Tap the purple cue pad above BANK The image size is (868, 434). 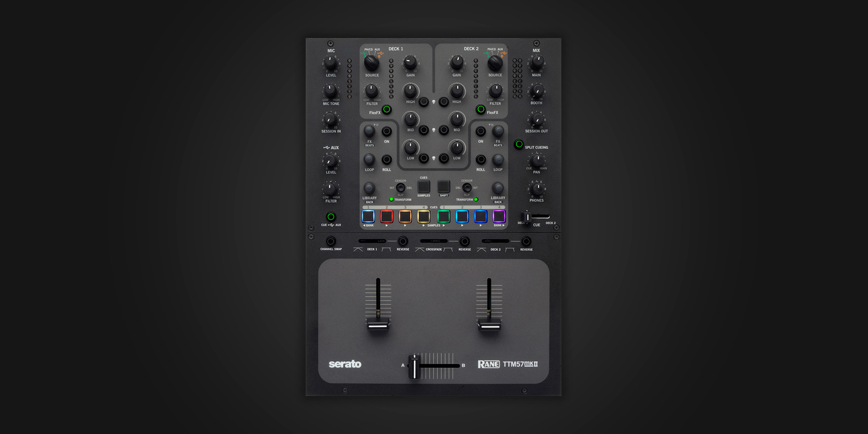point(499,217)
